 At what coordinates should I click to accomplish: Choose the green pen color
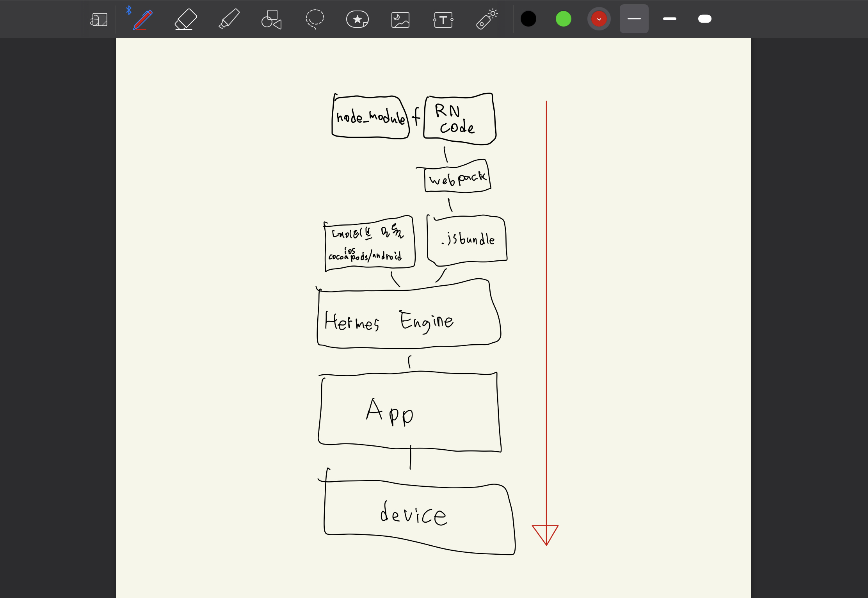click(563, 19)
